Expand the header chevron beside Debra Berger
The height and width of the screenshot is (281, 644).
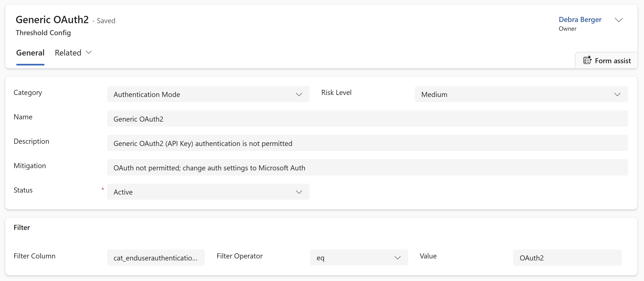tap(618, 20)
